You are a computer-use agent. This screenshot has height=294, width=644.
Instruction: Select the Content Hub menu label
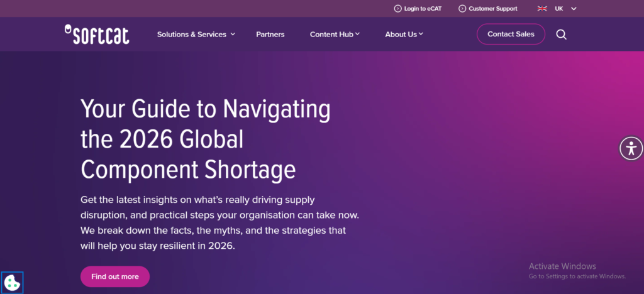tap(331, 35)
